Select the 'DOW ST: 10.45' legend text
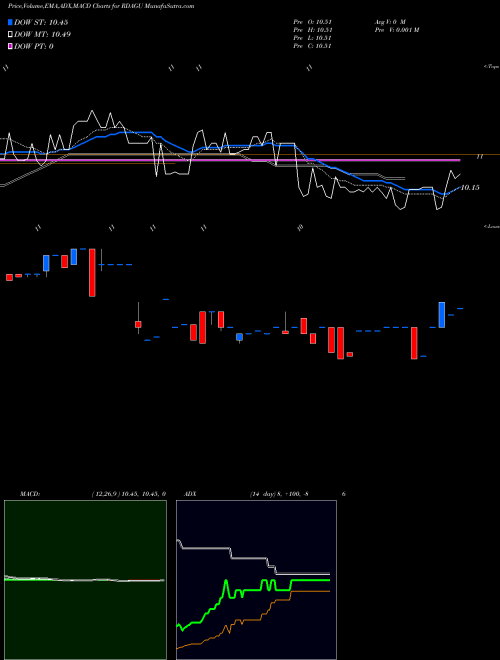 (41, 22)
